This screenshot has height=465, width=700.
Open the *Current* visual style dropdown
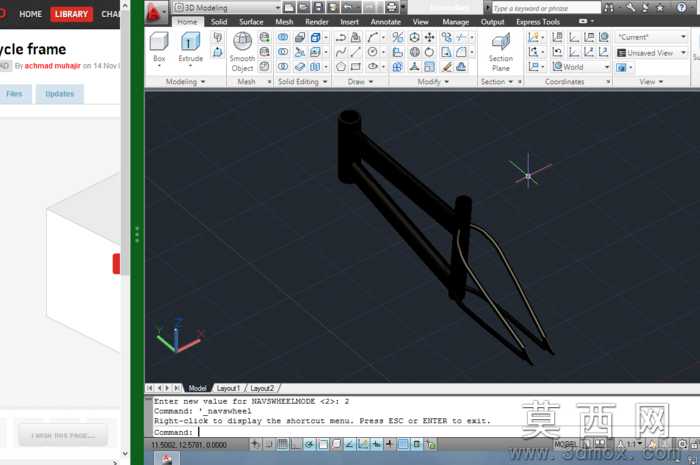[x=652, y=37]
